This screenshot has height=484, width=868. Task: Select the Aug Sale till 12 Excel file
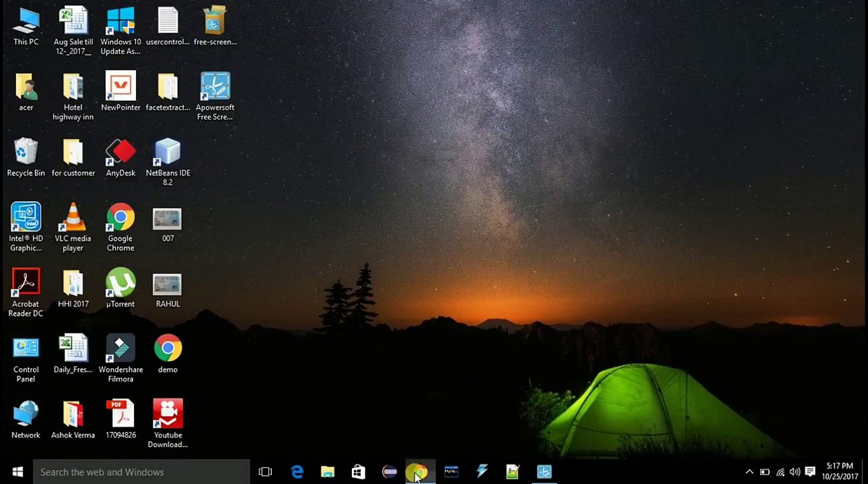tap(73, 31)
